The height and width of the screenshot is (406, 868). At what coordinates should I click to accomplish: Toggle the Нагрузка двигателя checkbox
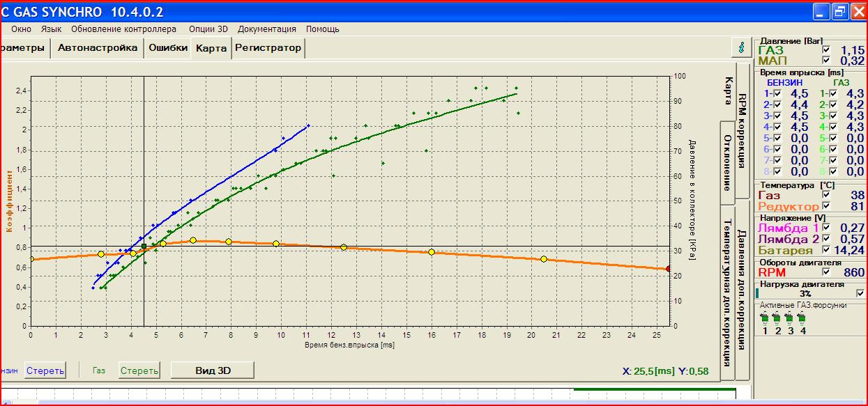pos(860,293)
